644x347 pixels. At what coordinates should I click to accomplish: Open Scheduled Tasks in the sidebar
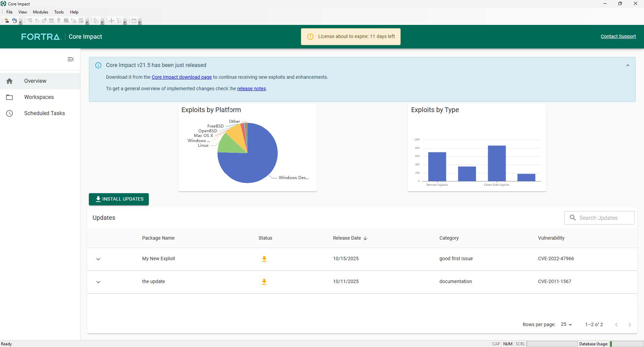coord(40,113)
